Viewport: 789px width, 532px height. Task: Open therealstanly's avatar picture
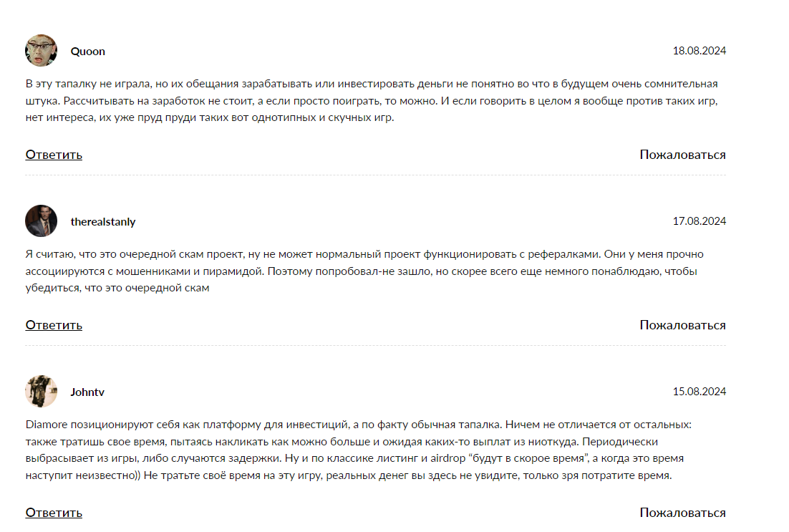[41, 221]
